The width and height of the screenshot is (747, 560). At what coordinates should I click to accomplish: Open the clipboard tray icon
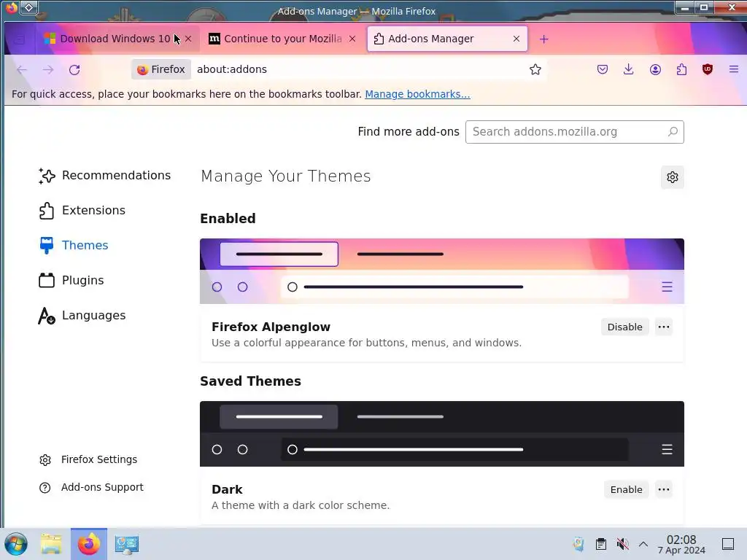[x=601, y=544]
